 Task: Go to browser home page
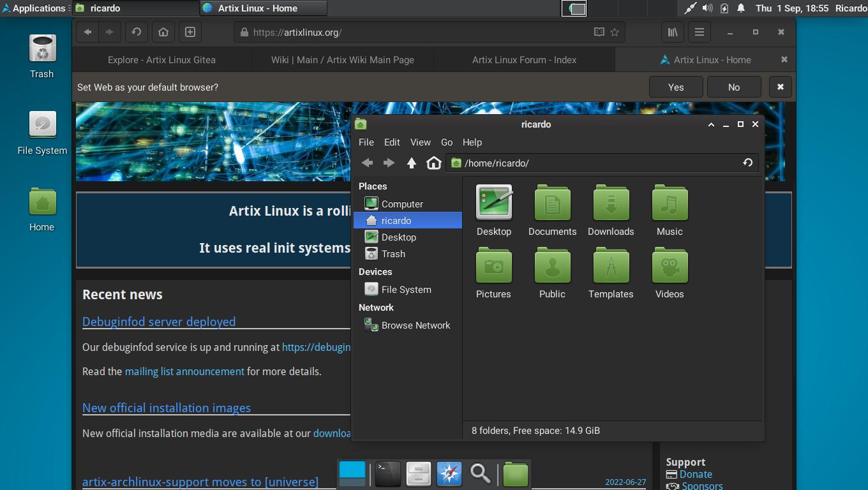point(163,32)
